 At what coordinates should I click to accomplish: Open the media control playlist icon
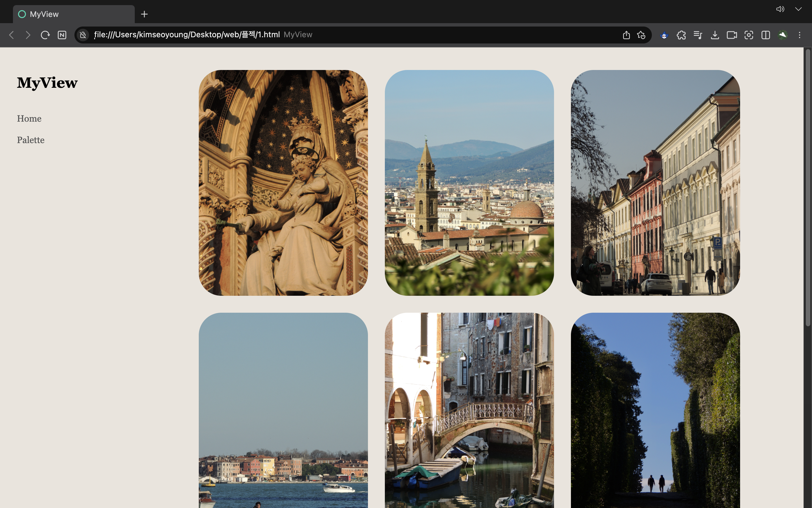(698, 35)
